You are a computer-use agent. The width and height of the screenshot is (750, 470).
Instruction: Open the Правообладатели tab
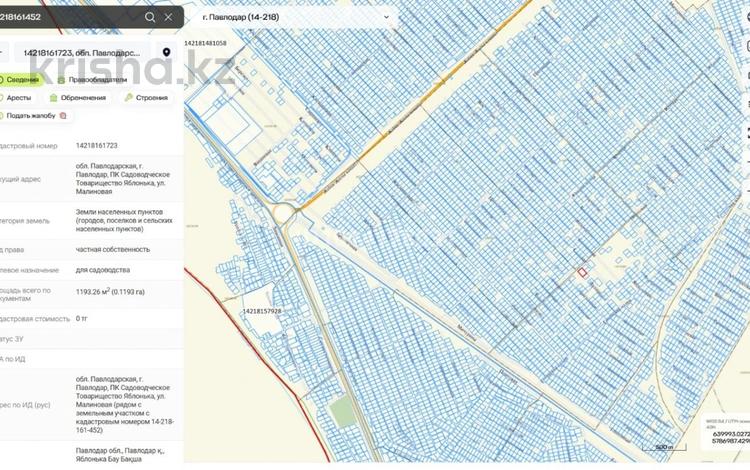[x=92, y=80]
